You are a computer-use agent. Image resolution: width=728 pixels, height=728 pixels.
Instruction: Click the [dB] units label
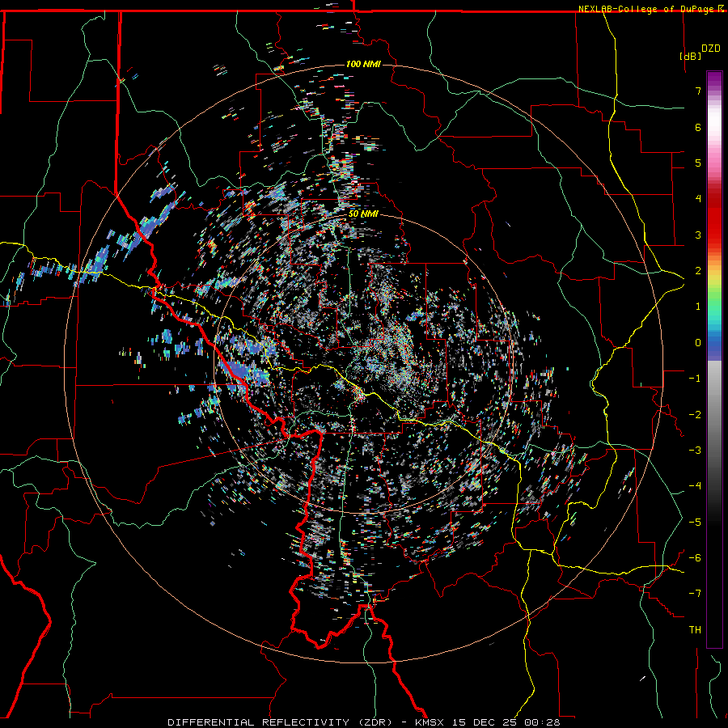pyautogui.click(x=690, y=56)
